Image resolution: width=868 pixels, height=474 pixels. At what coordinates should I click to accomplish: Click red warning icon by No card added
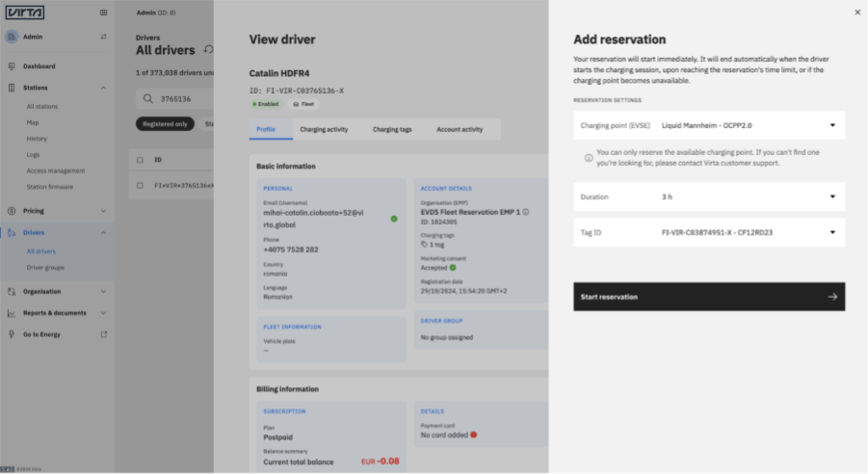coord(473,434)
